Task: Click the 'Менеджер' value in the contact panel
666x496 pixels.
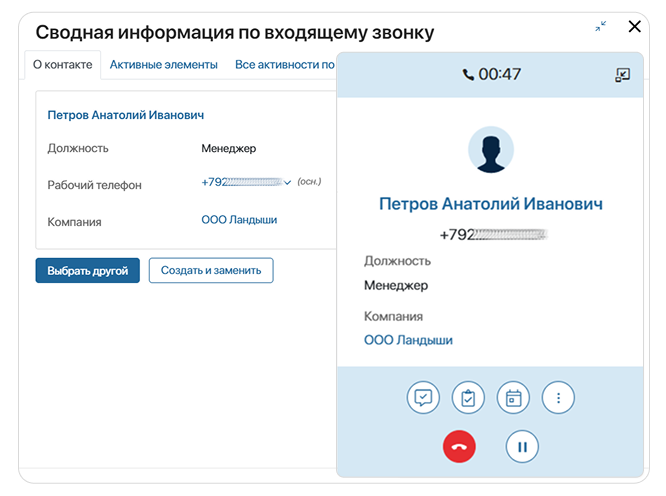Action: tap(229, 148)
